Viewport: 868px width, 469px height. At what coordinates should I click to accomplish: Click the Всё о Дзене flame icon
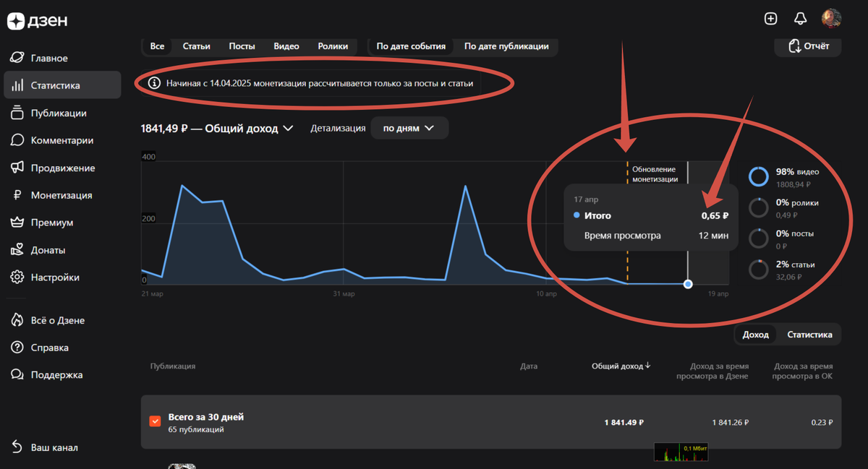pyautogui.click(x=17, y=320)
